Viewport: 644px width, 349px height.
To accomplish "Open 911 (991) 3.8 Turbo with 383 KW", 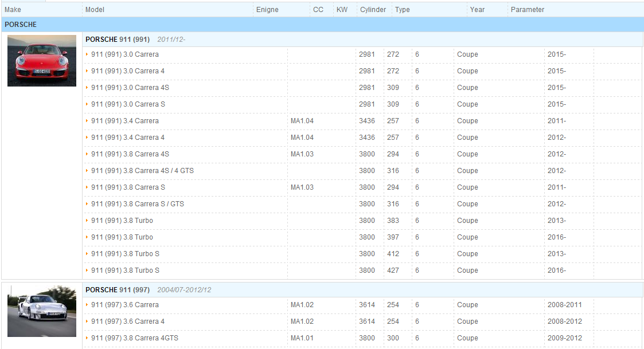I will coord(122,221).
